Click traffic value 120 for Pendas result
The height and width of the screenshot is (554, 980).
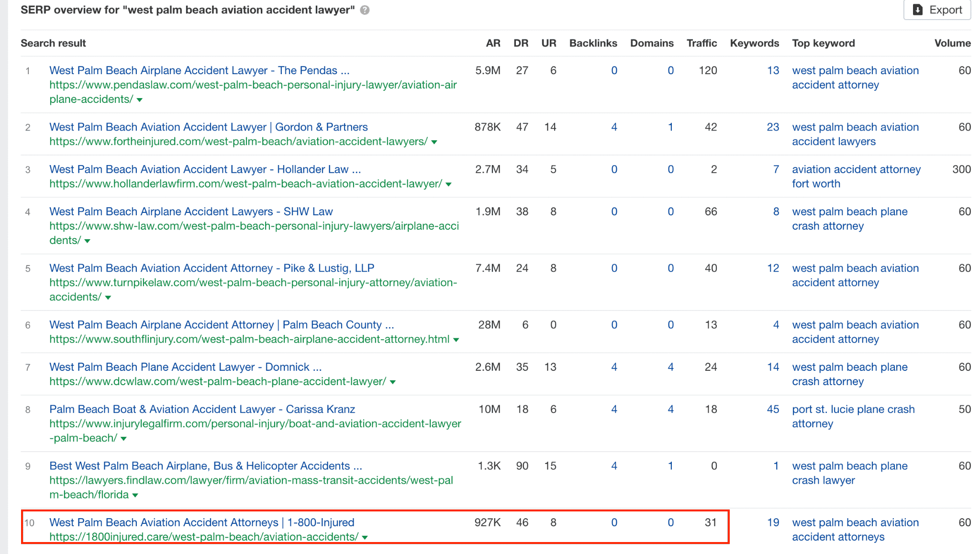tap(708, 70)
